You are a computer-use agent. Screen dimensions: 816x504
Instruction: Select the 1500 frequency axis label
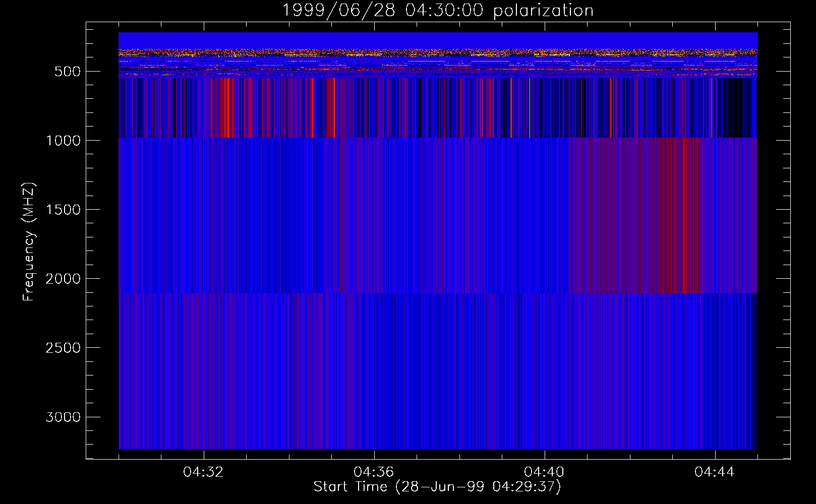pyautogui.click(x=63, y=210)
